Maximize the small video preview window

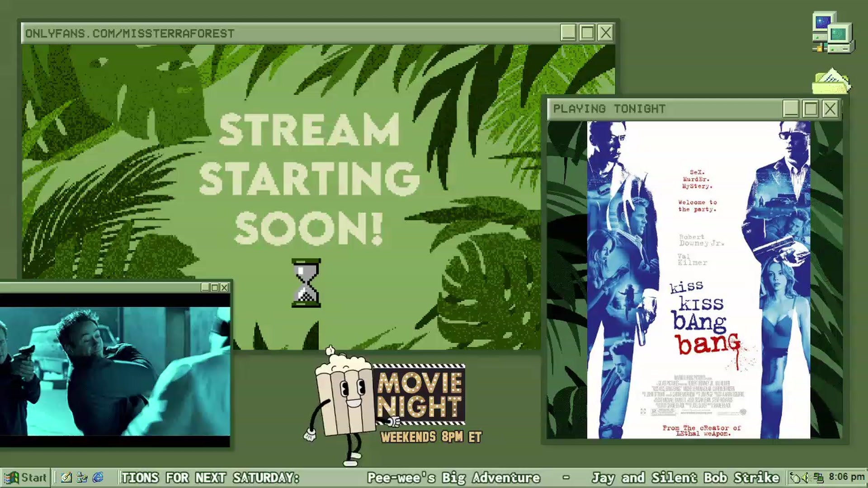(x=215, y=287)
